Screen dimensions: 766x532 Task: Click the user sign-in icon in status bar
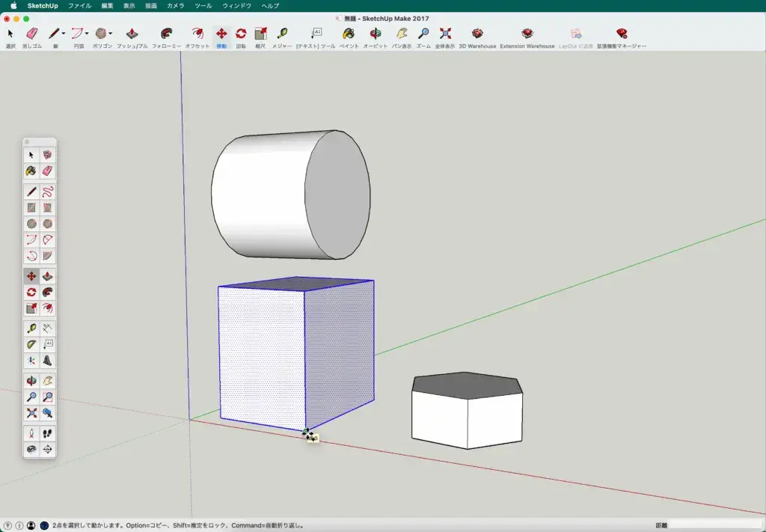coord(31,526)
